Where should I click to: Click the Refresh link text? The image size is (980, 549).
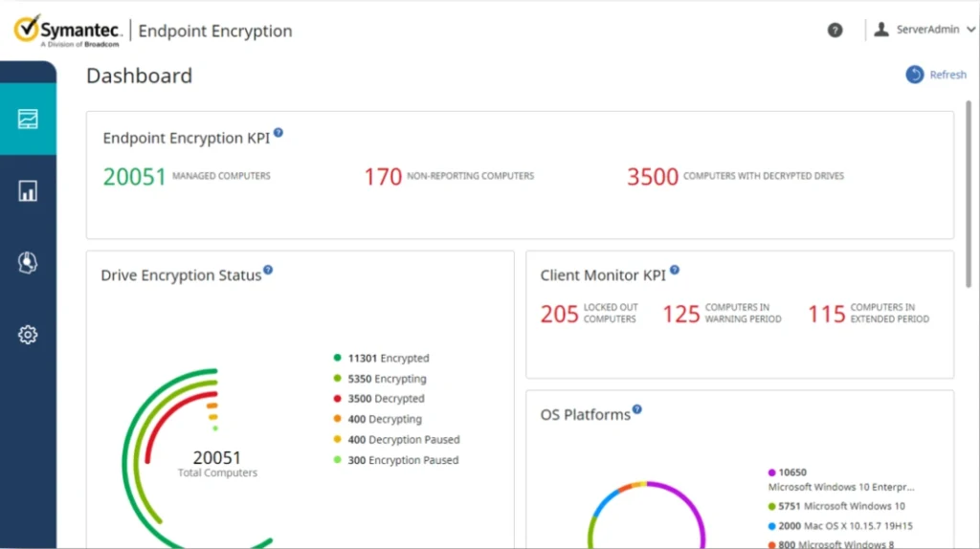pyautogui.click(x=948, y=75)
